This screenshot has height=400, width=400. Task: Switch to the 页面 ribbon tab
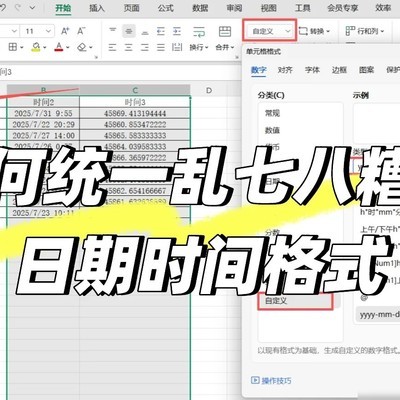pyautogui.click(x=131, y=8)
